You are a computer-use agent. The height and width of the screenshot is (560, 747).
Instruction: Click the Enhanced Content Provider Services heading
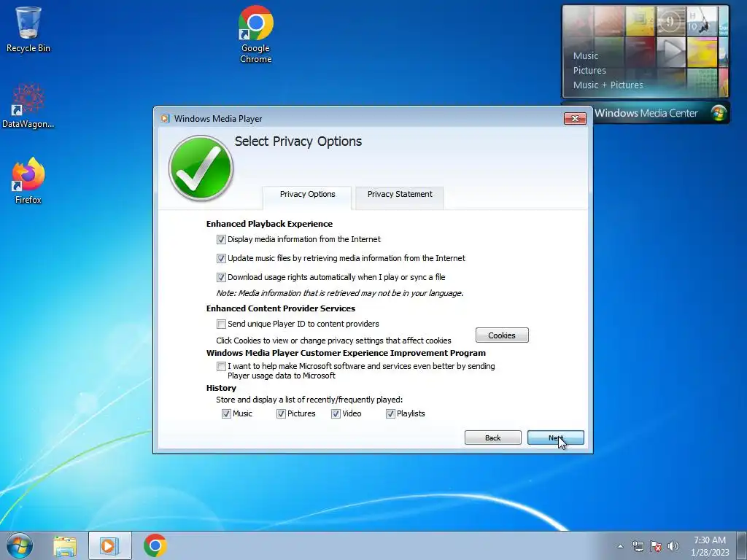281,308
